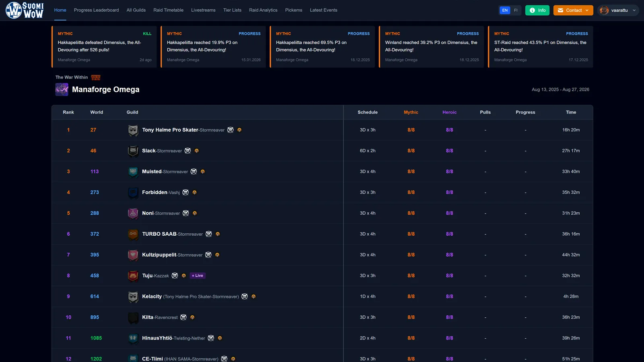Open Raider.IO icon for Kilta
Viewport: 644px width, 362px height.
[x=192, y=317]
